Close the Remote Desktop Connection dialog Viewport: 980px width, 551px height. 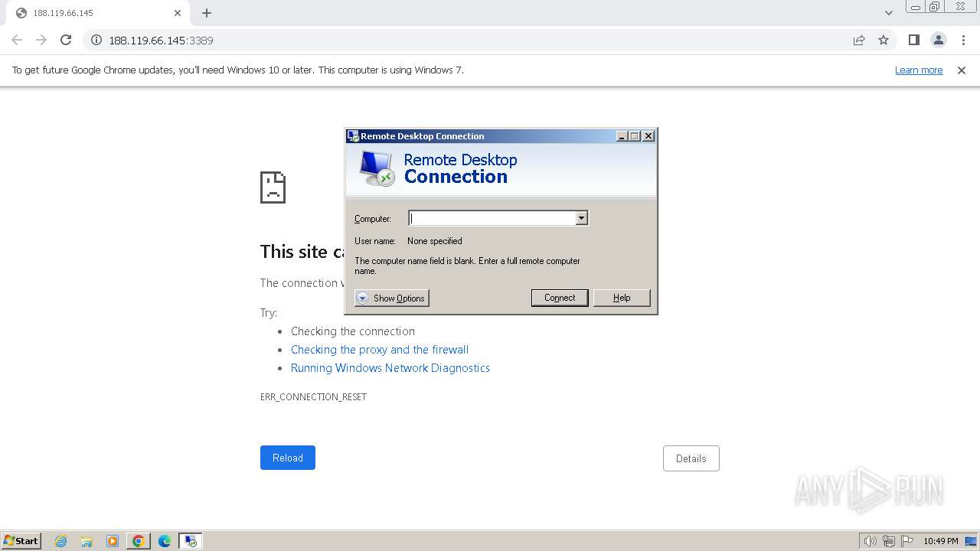click(648, 136)
